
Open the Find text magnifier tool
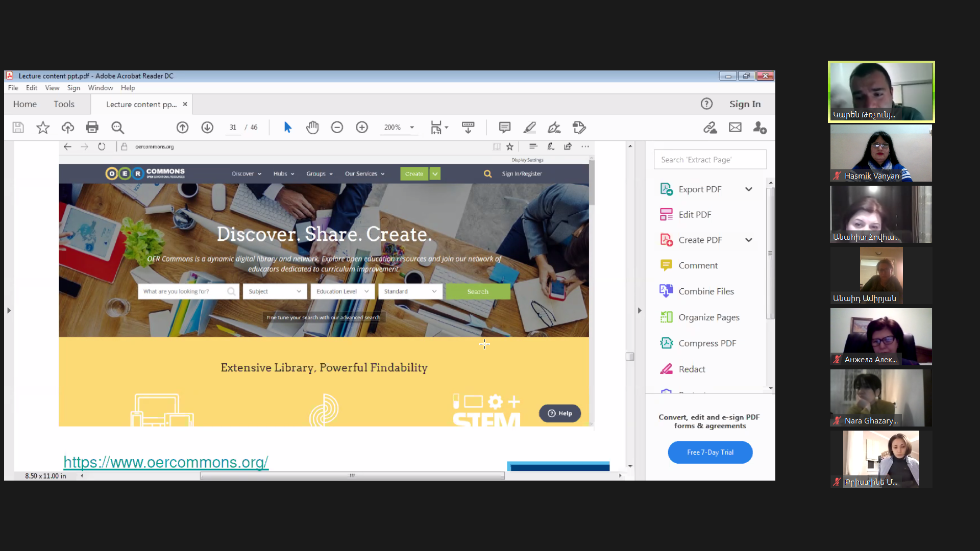[x=117, y=128]
